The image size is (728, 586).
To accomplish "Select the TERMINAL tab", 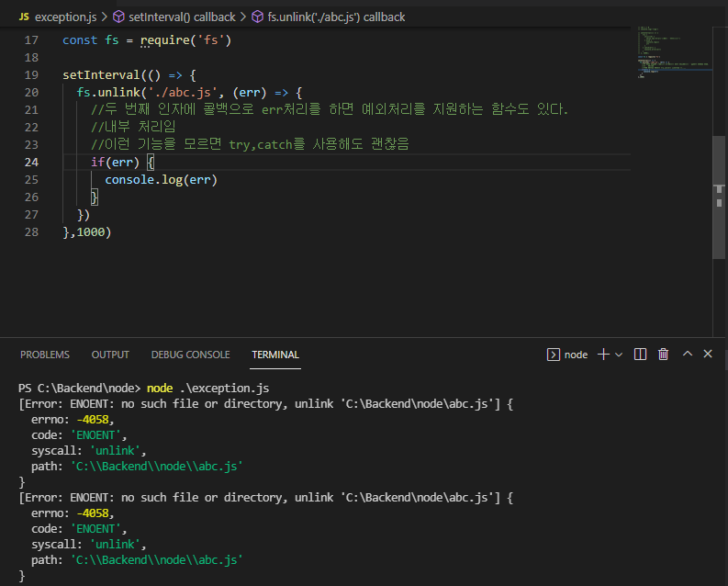I will [275, 355].
